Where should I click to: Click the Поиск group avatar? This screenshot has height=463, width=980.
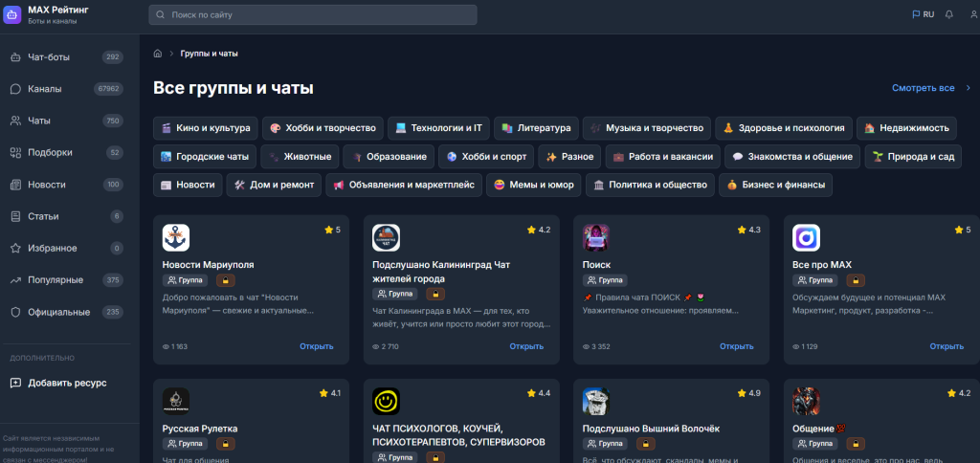(x=595, y=238)
